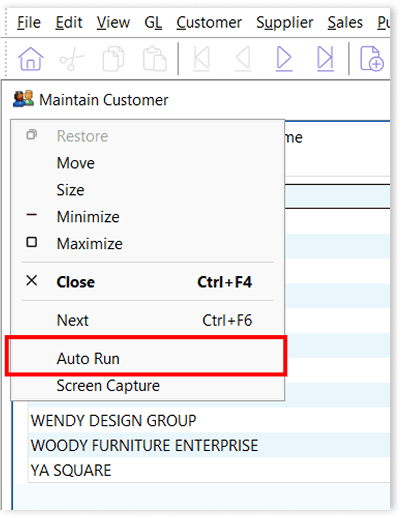Open the File menu
Screen dimensions: 402x518
click(29, 23)
